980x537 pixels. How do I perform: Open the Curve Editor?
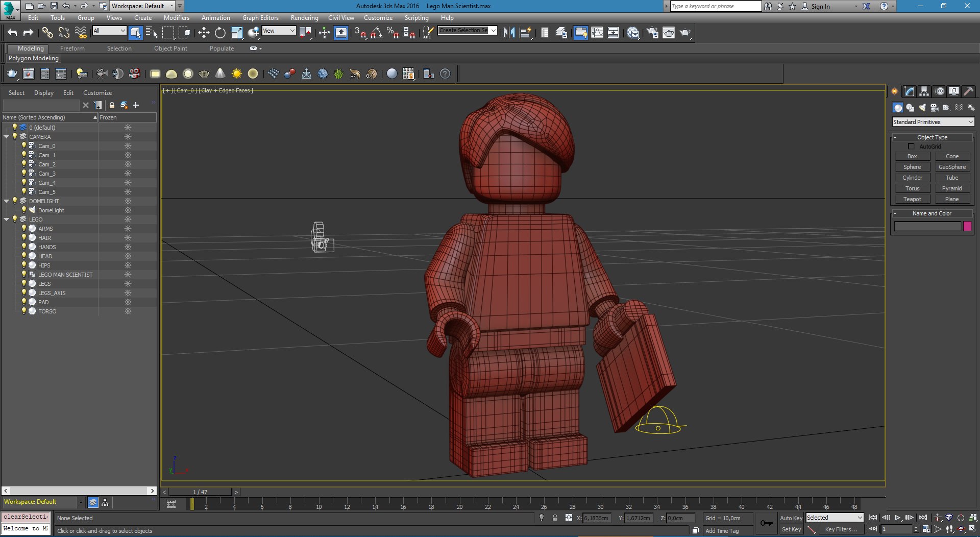(597, 33)
